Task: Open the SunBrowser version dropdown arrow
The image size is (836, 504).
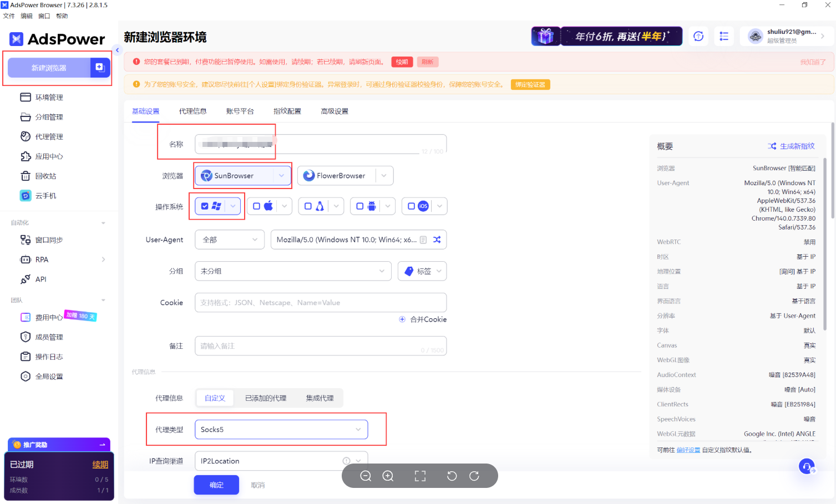Action: pyautogui.click(x=282, y=176)
